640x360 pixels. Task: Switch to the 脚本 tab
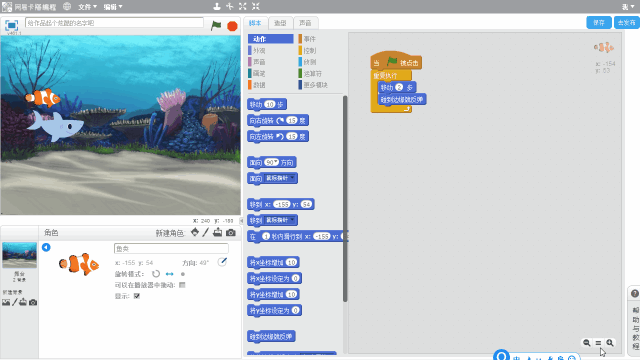(x=255, y=23)
